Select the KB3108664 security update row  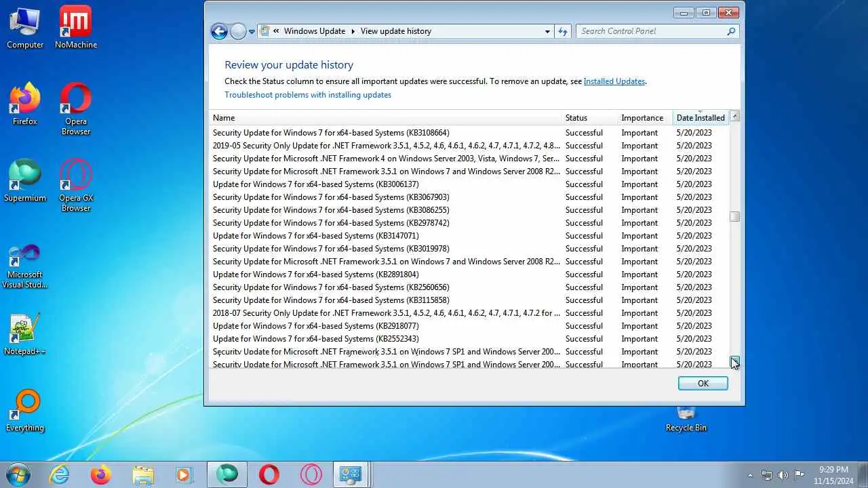[x=469, y=133]
